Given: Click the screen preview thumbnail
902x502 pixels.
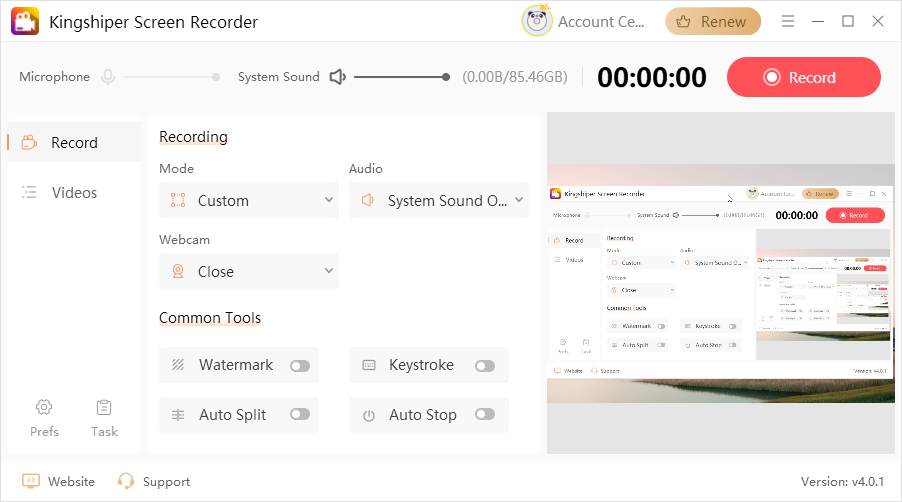Looking at the screenshot, I should coord(721,283).
